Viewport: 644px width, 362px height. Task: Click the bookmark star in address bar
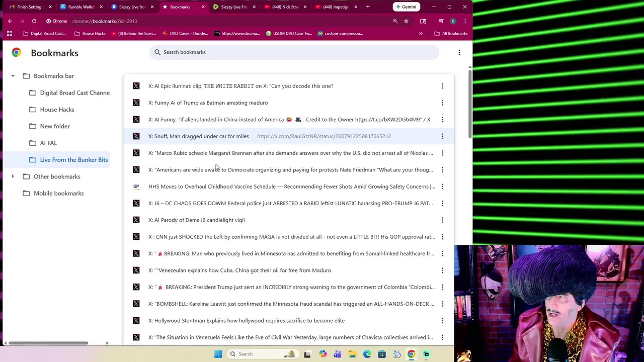tap(406, 21)
